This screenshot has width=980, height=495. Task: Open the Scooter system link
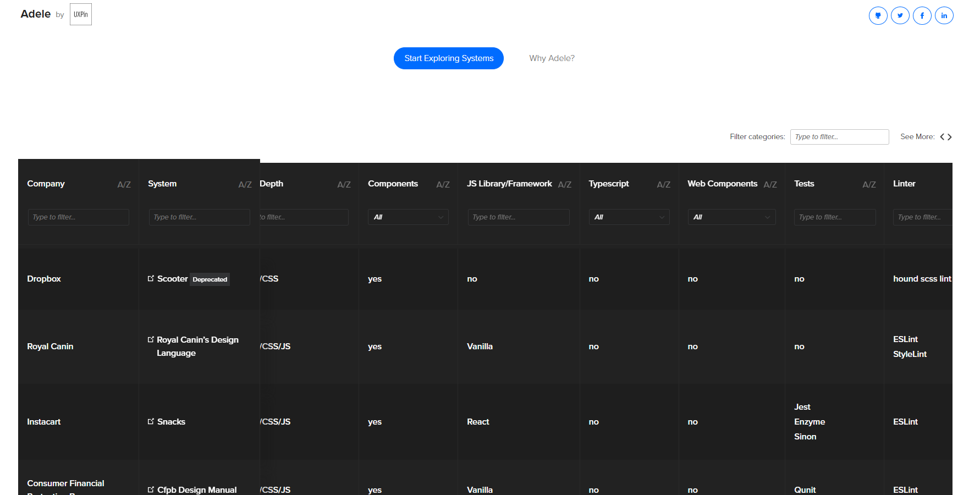pos(172,279)
